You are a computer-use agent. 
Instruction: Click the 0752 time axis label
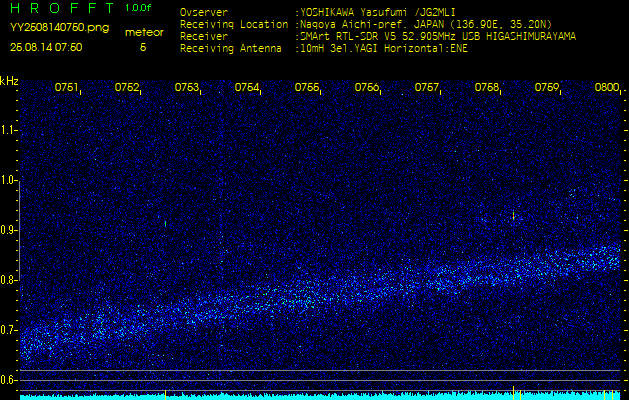(126, 87)
